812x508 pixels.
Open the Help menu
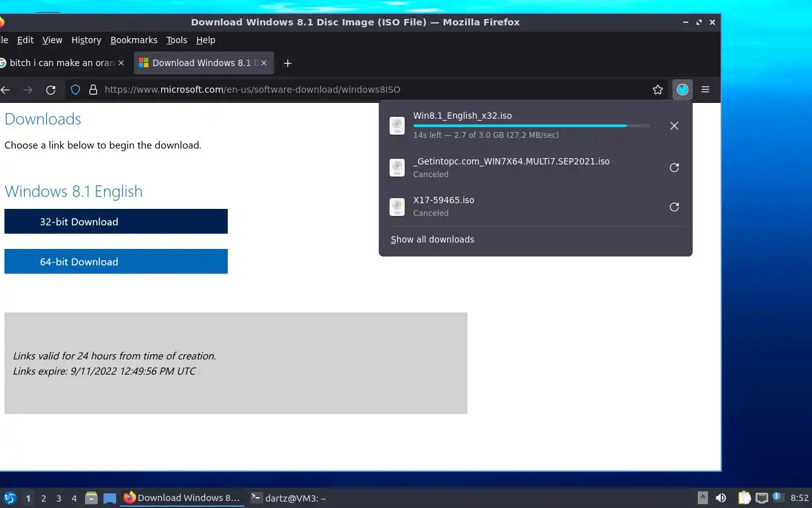[x=206, y=40]
